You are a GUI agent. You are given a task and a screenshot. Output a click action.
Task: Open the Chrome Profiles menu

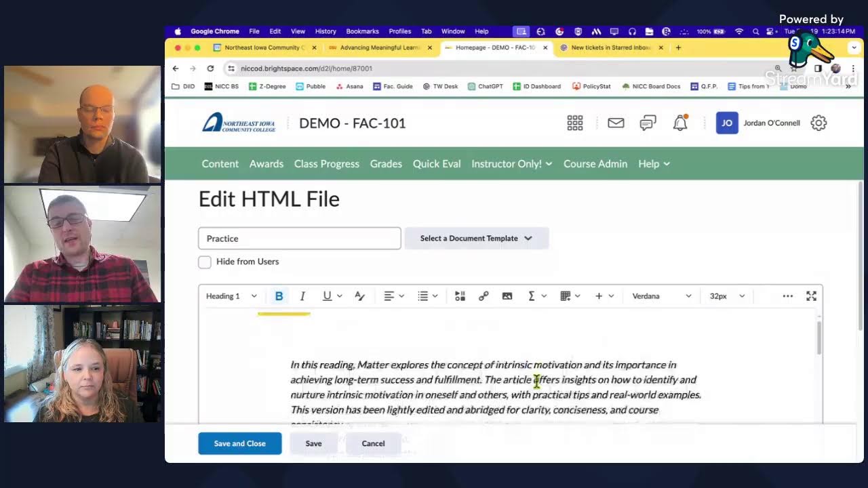400,31
